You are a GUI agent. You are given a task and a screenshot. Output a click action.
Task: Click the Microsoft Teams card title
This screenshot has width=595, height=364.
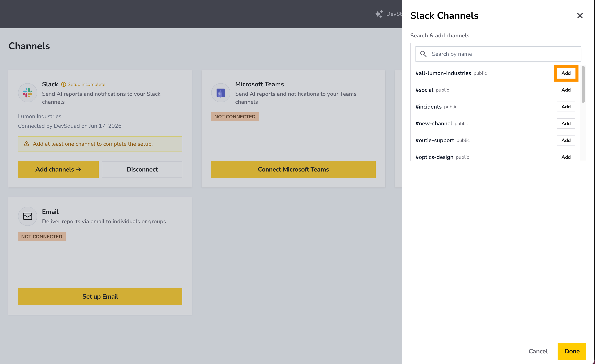click(259, 84)
